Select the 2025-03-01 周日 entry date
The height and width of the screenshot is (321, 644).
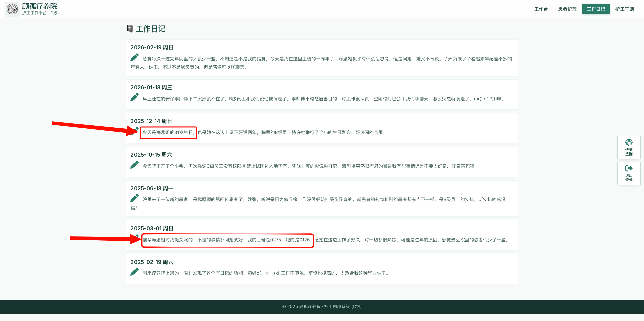(x=152, y=228)
